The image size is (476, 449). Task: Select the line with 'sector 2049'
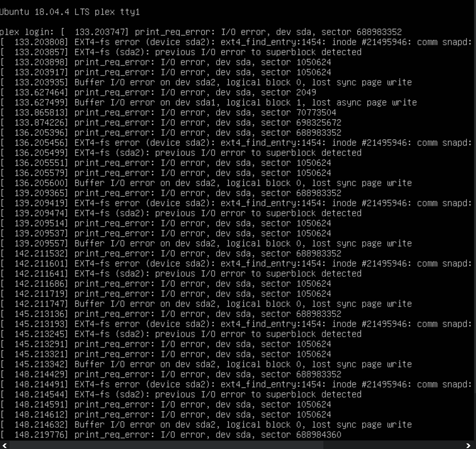coord(158,93)
